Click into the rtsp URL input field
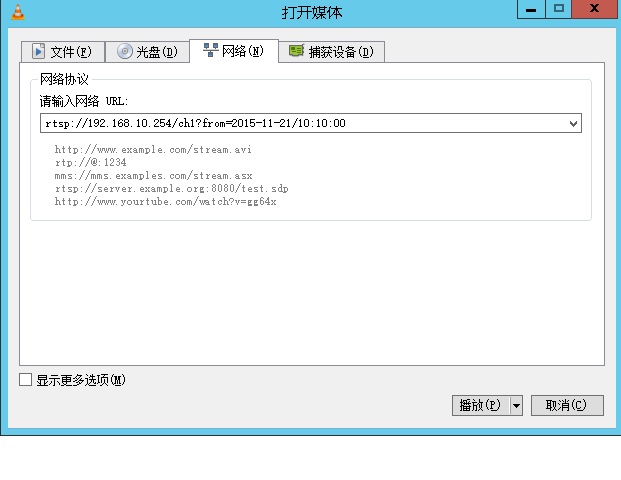Viewport: 621px width, 480px height. [311, 123]
